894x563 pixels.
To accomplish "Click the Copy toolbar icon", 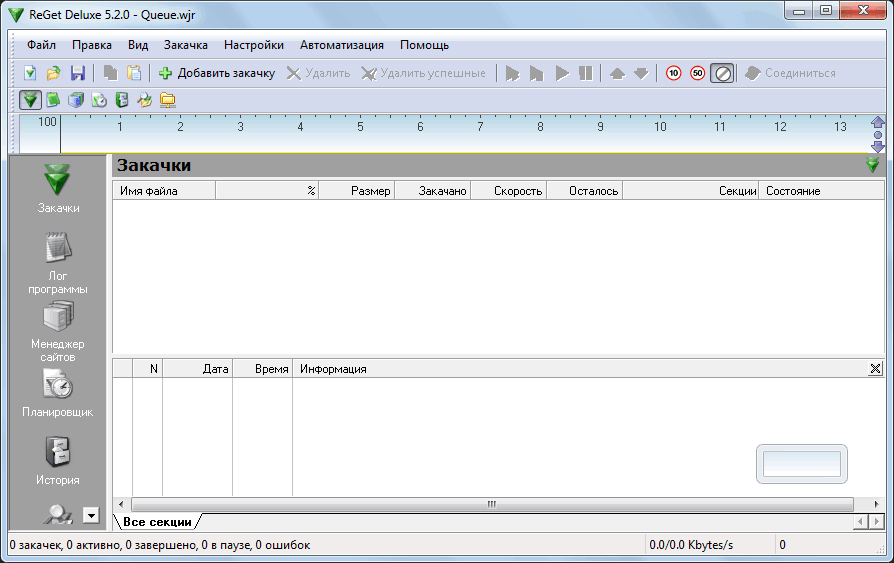I will coord(110,73).
